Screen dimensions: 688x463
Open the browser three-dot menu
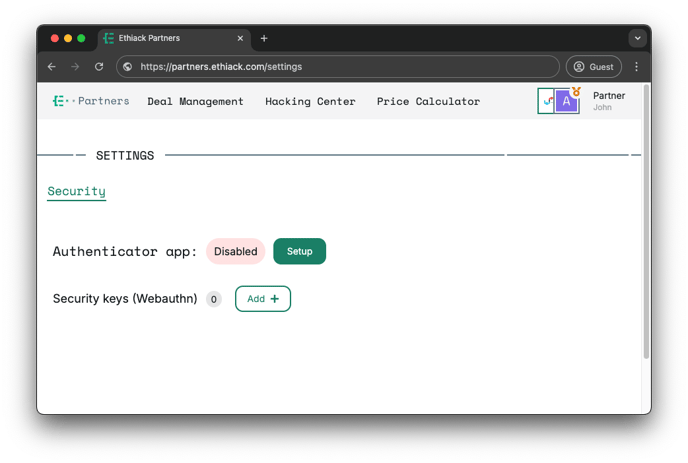637,67
